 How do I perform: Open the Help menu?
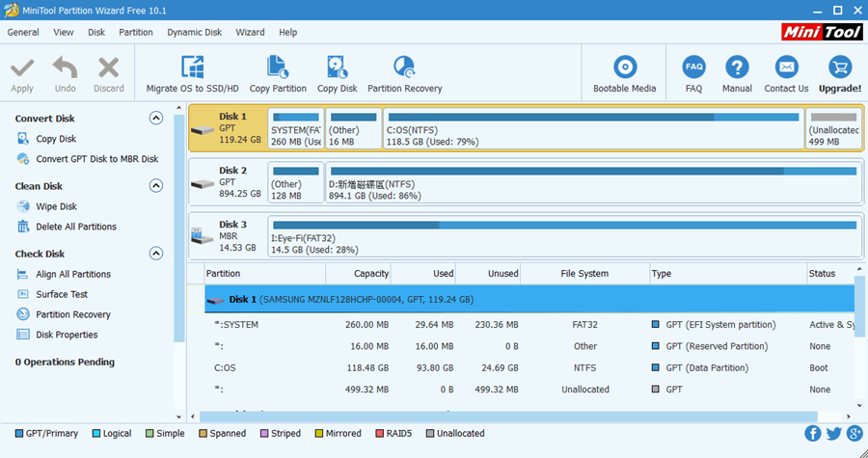(287, 32)
